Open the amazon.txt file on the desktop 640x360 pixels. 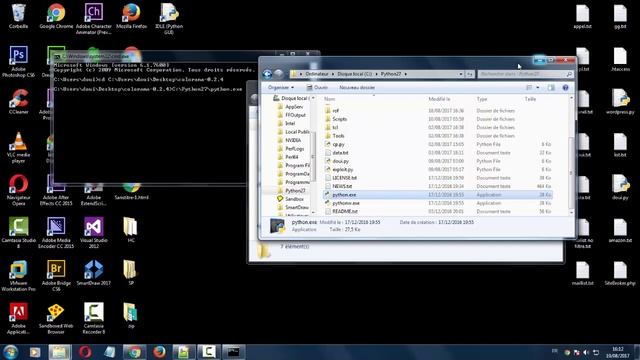point(620,230)
